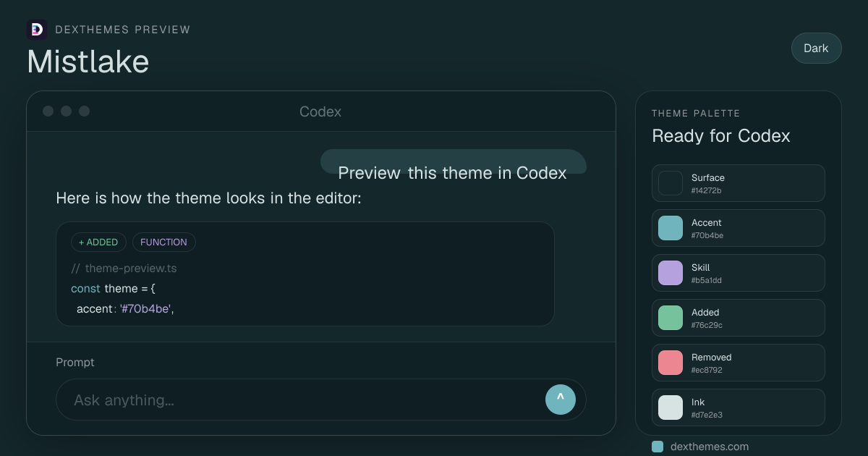Select the Accent color swatch
Screen dimensions: 868x456
point(671,228)
